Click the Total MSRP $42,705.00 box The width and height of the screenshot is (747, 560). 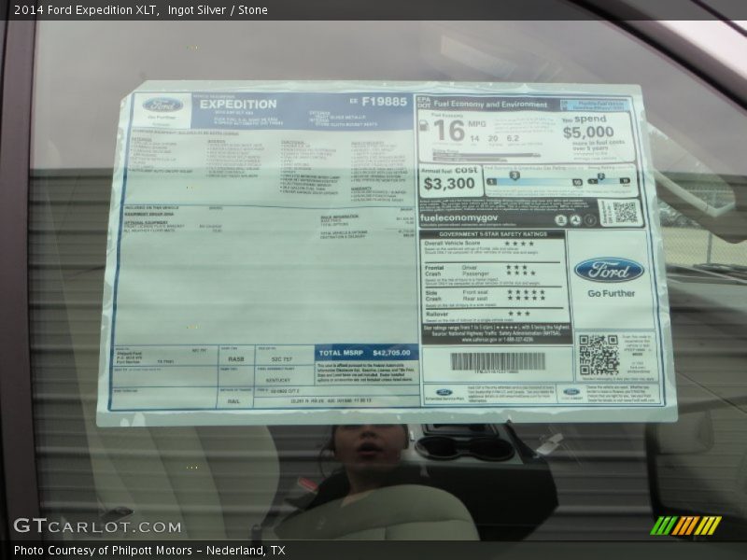click(366, 353)
